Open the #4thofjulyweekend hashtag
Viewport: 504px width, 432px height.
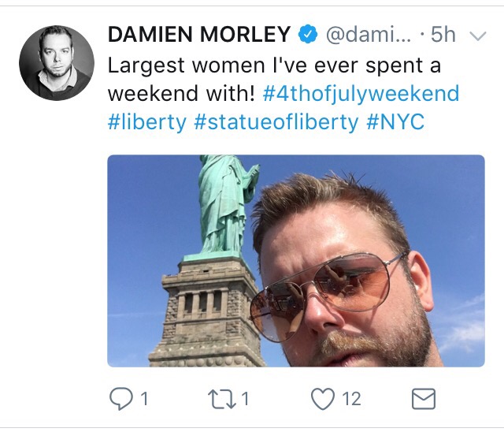pyautogui.click(x=361, y=94)
